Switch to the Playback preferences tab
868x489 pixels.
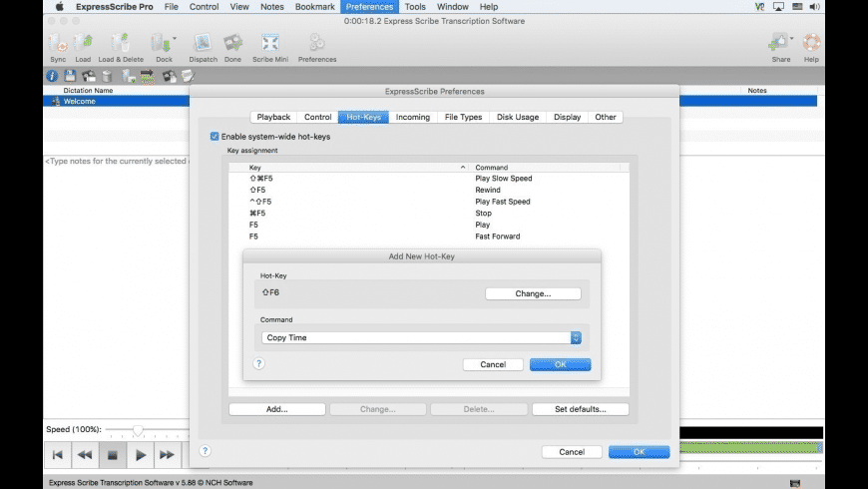(x=273, y=118)
